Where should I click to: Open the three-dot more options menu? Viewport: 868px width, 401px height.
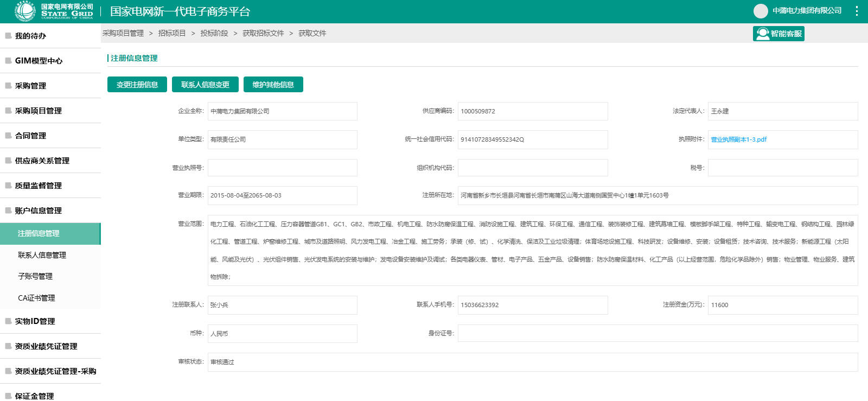tap(857, 11)
